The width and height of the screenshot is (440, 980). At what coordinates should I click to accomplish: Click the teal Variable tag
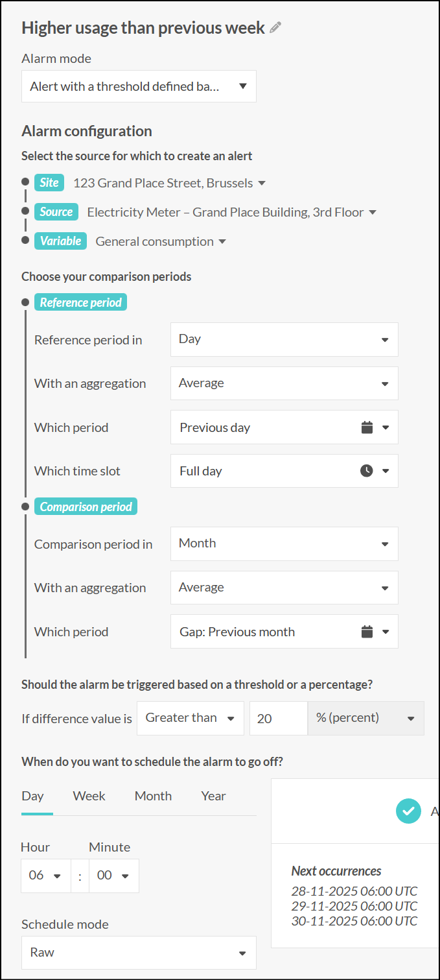coord(60,241)
